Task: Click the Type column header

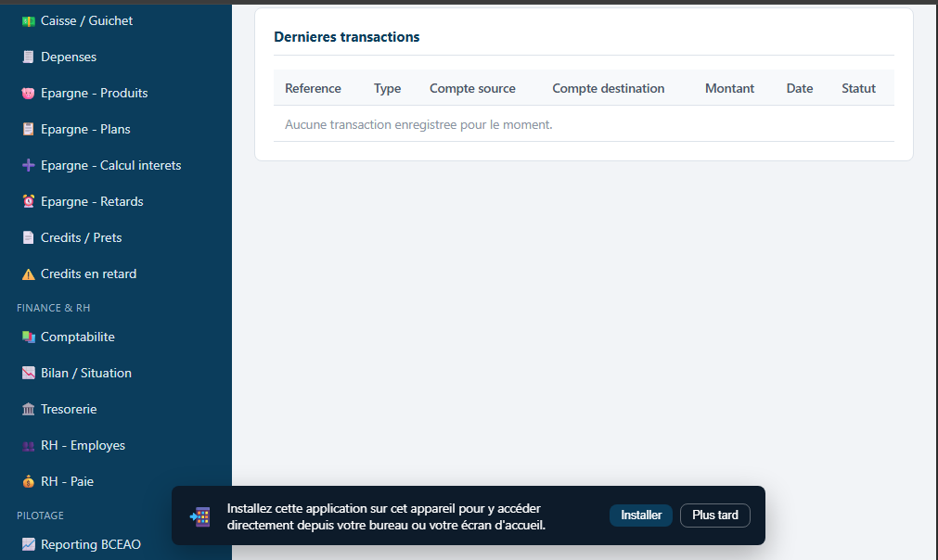Action: click(387, 88)
